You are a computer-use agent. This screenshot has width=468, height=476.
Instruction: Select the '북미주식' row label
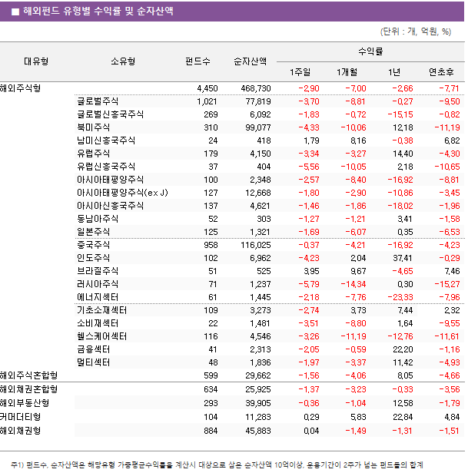[x=93, y=127]
